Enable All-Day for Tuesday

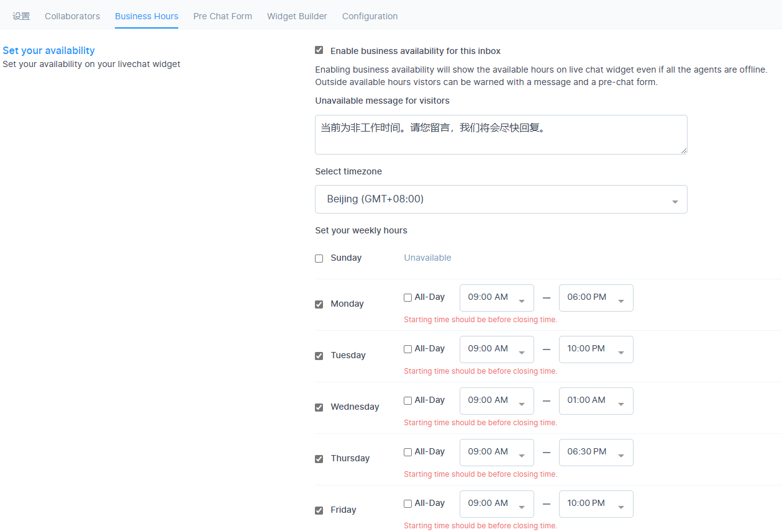[x=407, y=349]
